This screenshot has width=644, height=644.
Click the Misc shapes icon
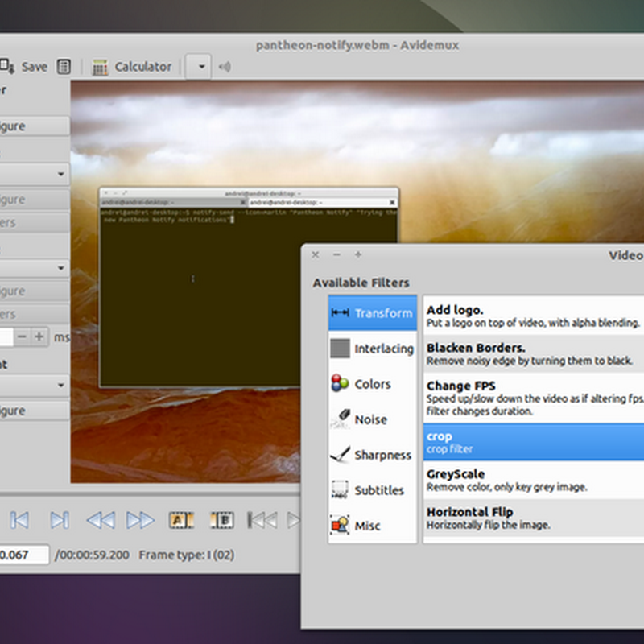pos(340,525)
